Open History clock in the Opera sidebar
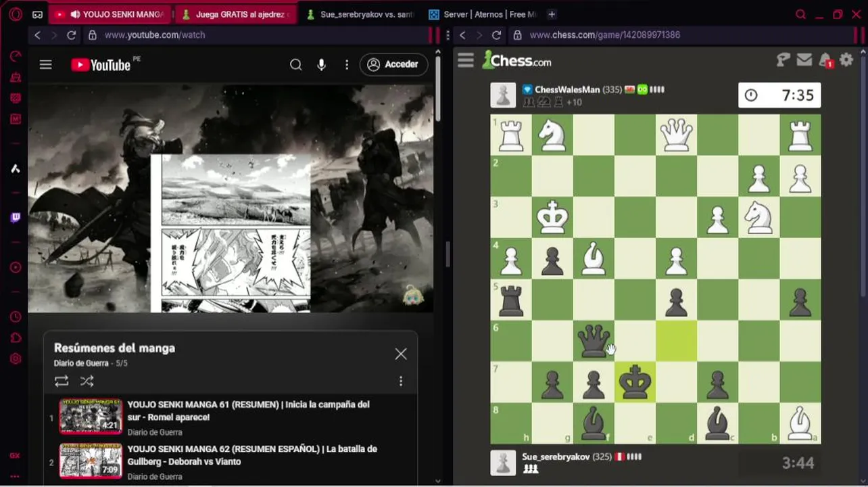The width and height of the screenshot is (868, 487). pos(16,317)
